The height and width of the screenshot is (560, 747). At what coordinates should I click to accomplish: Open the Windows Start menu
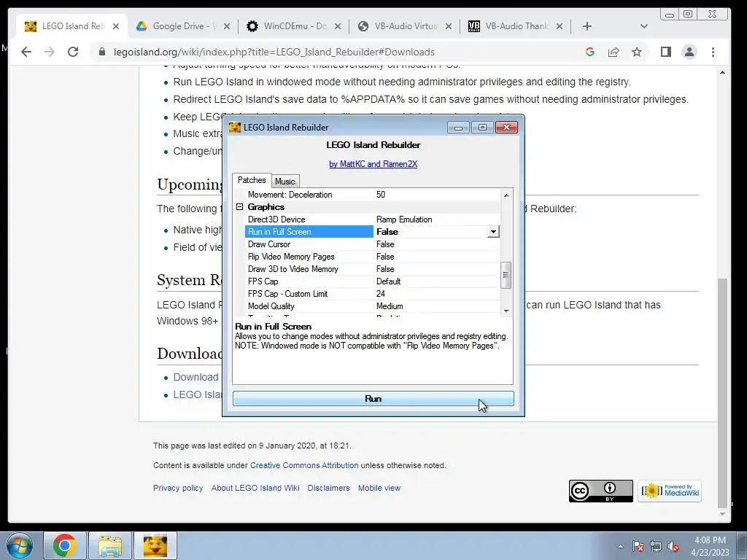(19, 545)
